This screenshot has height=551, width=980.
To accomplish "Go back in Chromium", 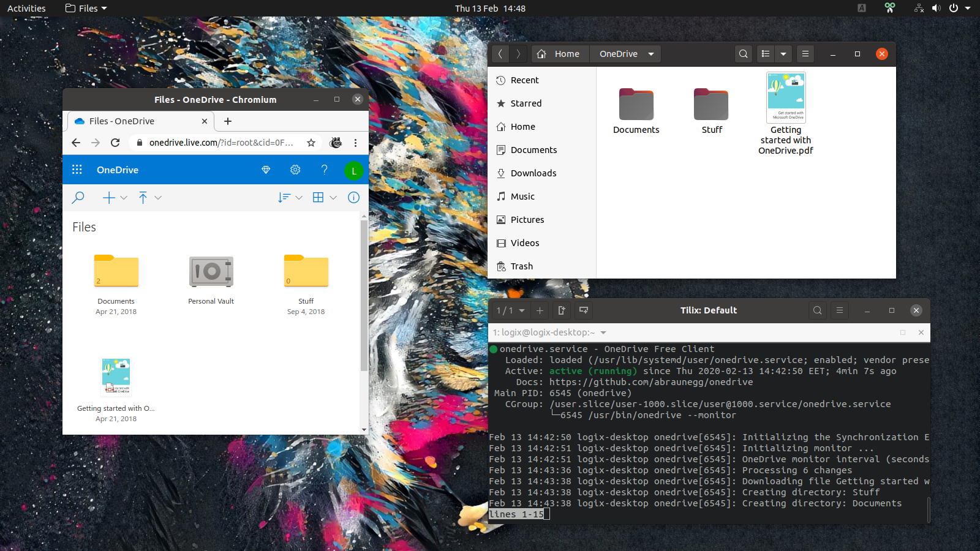I will [x=76, y=143].
